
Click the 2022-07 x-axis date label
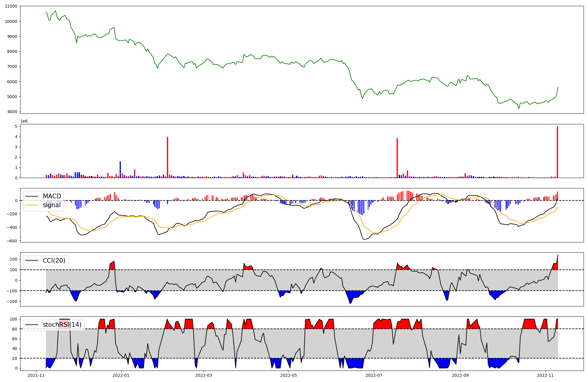(x=374, y=375)
